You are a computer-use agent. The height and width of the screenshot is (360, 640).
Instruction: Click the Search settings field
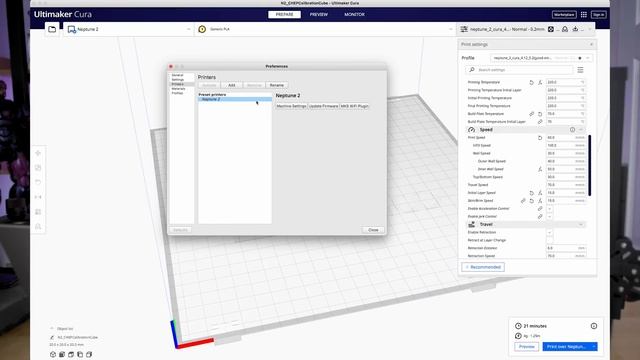519,70
